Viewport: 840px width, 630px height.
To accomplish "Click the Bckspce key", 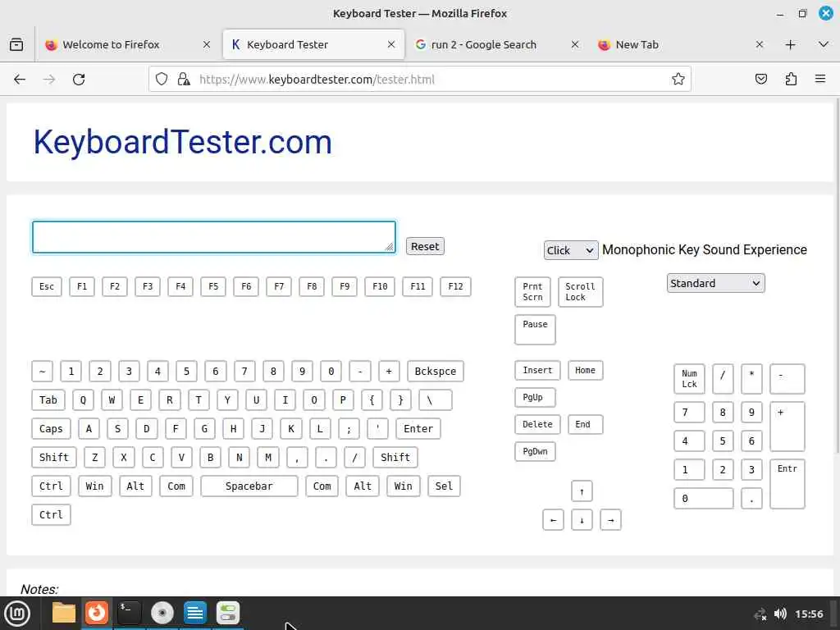I will click(435, 372).
